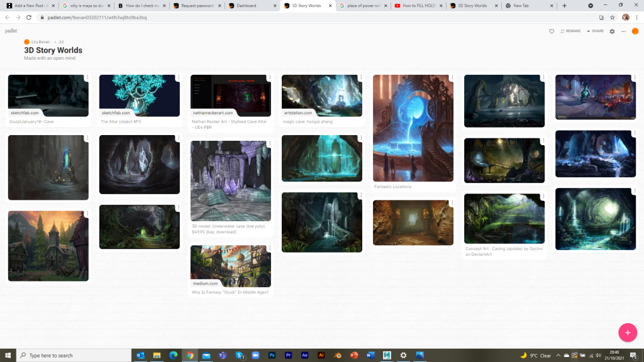Launch Illustrator from the taskbar

(321, 356)
